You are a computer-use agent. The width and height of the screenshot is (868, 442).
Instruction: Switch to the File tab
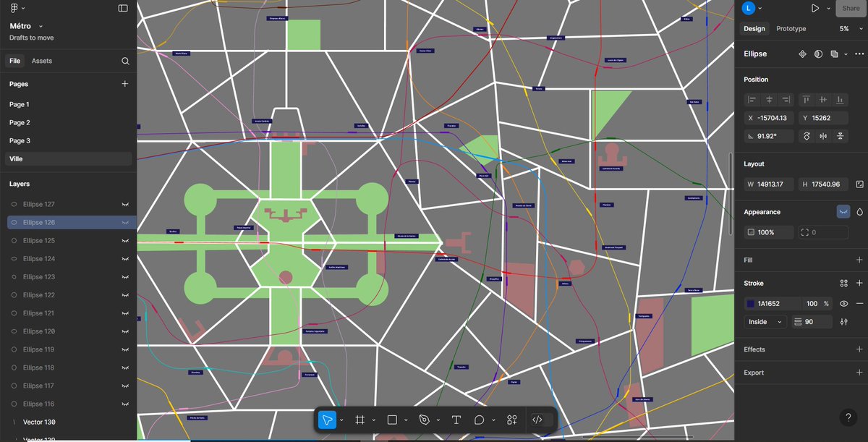point(14,61)
